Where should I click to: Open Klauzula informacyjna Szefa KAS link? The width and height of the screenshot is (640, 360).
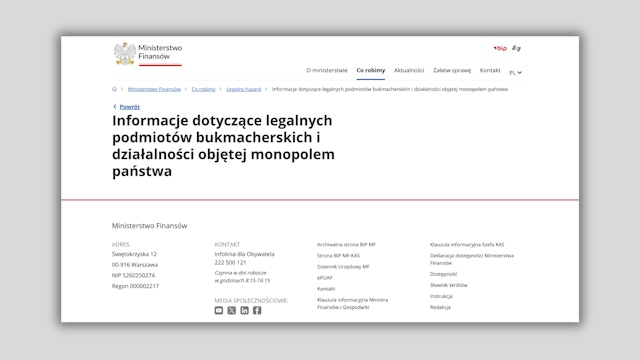467,244
